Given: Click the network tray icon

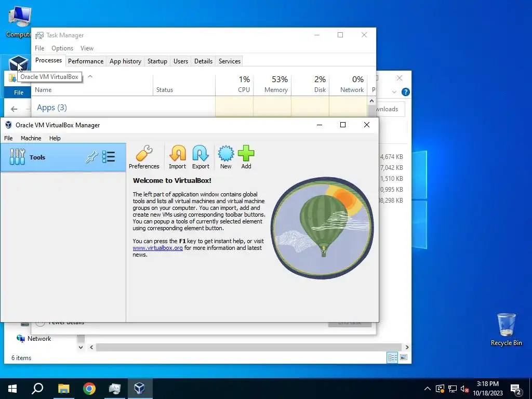Looking at the screenshot, I should tap(453, 389).
